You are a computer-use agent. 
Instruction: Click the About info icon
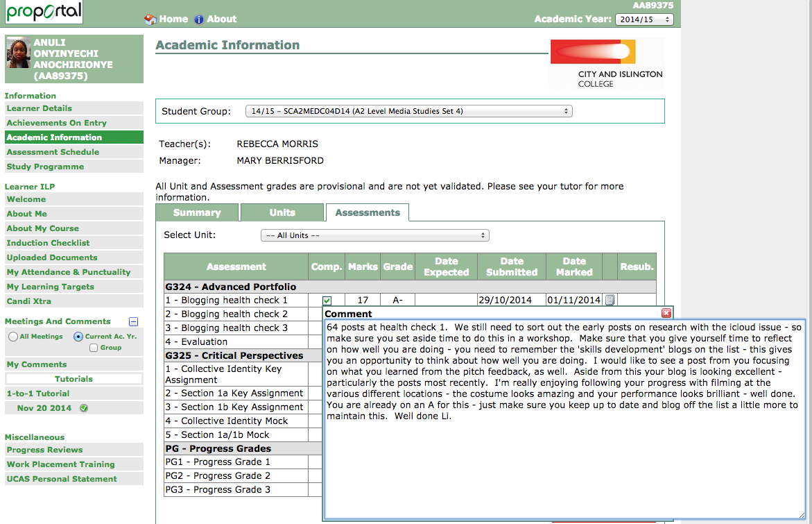[199, 19]
